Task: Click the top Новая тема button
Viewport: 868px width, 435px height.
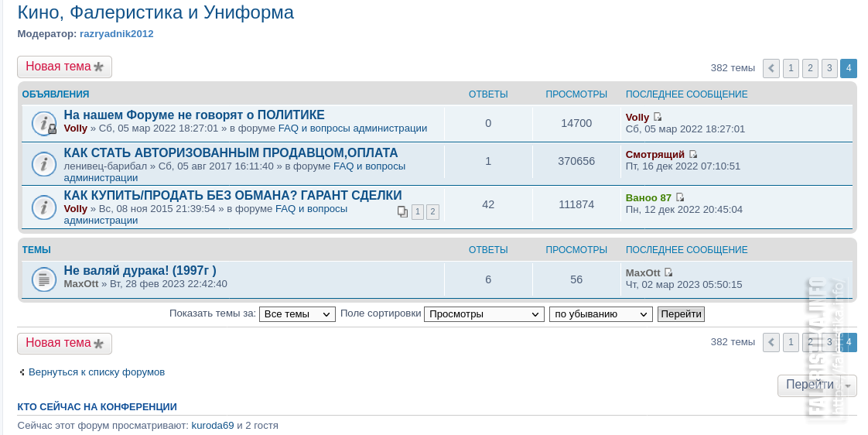Action: point(64,67)
